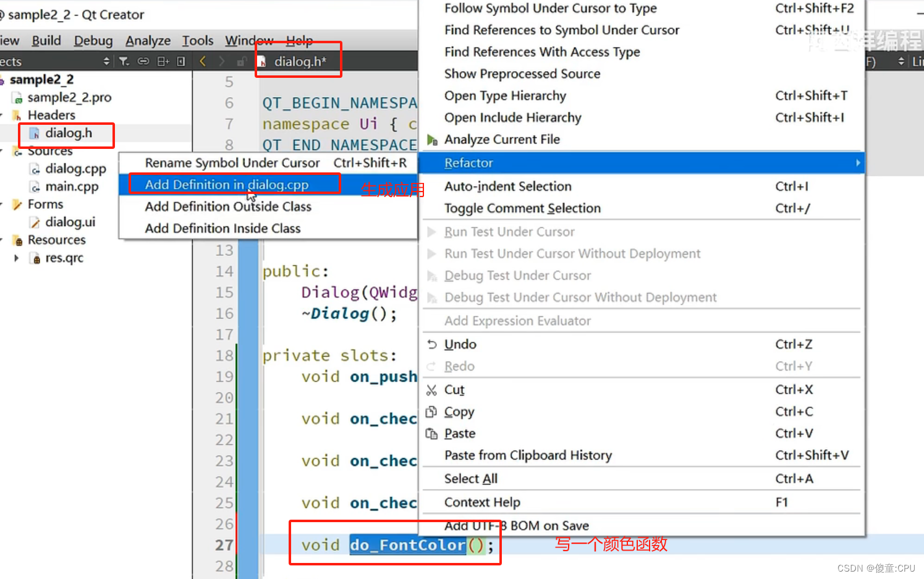
Task: Open the Tools menu
Action: 197,41
